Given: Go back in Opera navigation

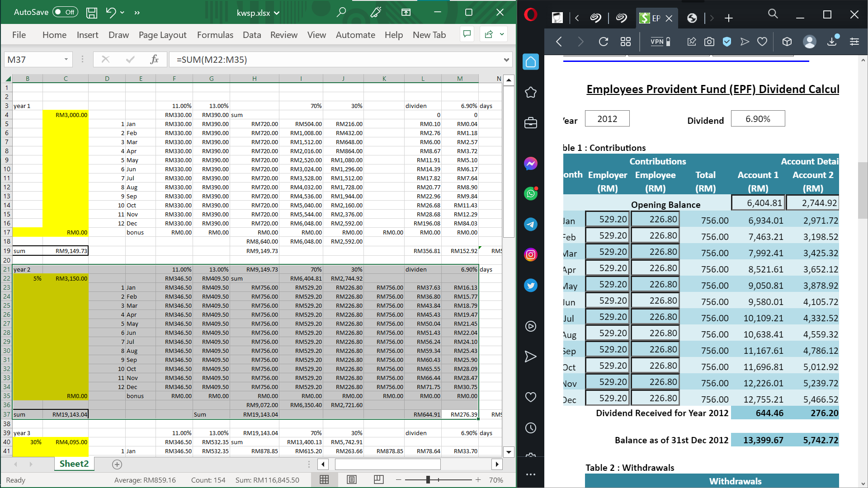Looking at the screenshot, I should (559, 42).
